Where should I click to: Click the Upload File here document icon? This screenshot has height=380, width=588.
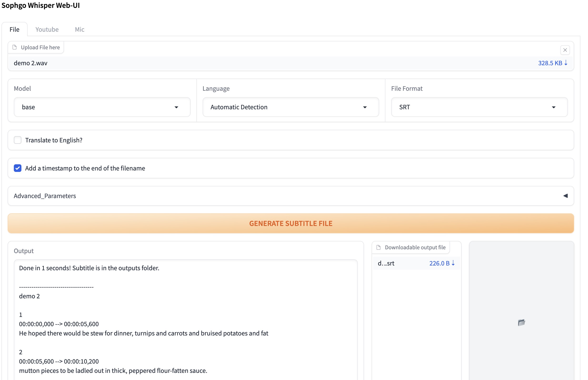[15, 47]
